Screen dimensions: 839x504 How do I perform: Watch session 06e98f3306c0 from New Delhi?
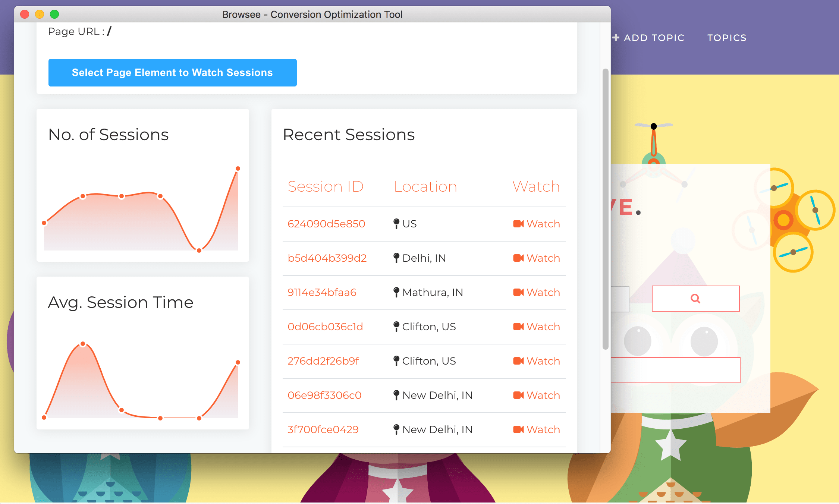pos(543,395)
